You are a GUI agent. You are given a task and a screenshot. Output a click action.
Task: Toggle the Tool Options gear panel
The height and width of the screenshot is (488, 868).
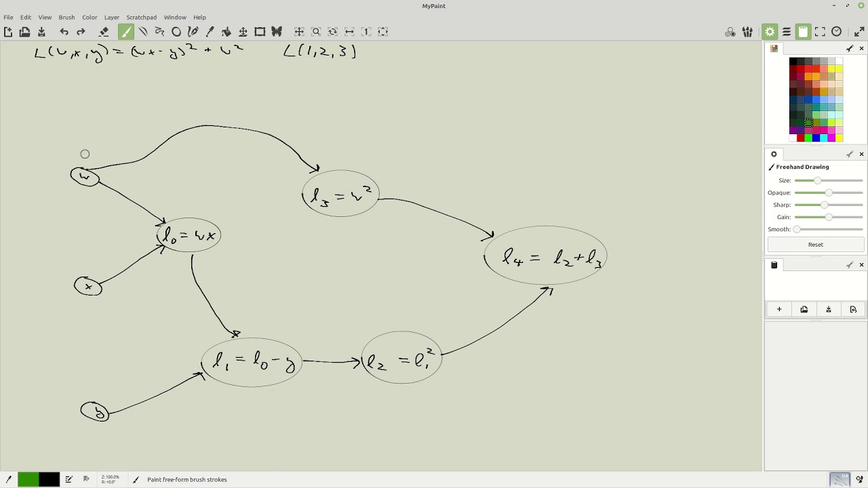[x=770, y=32]
